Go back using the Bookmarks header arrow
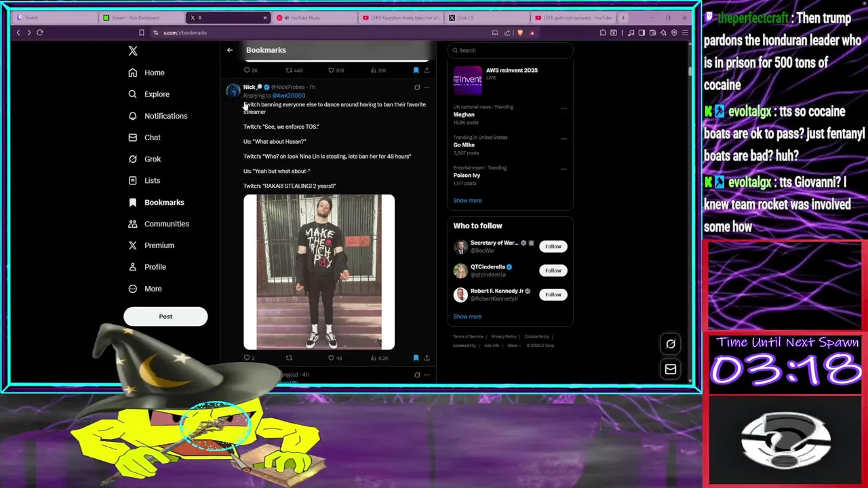 (x=230, y=50)
